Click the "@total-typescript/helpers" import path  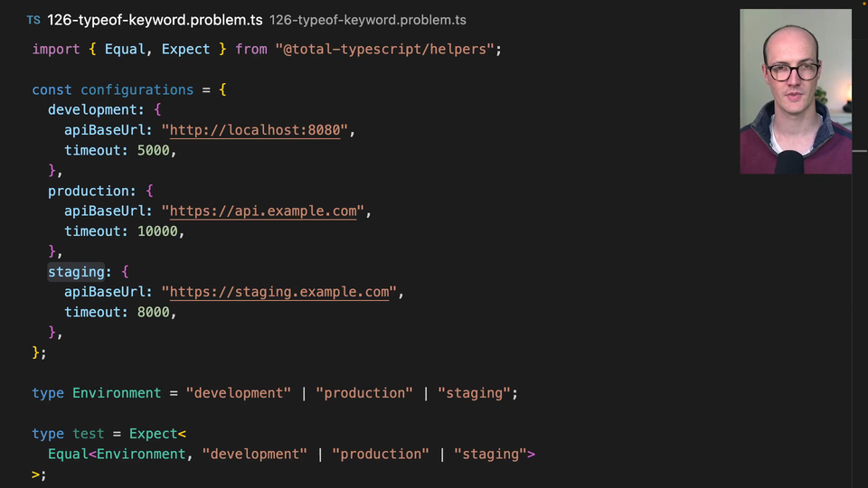tap(383, 49)
